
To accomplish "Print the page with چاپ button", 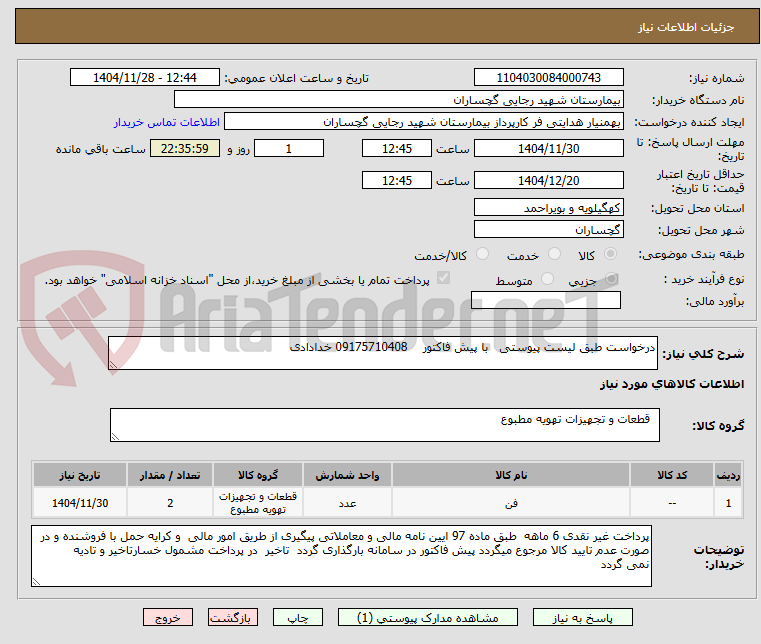I will tap(298, 617).
